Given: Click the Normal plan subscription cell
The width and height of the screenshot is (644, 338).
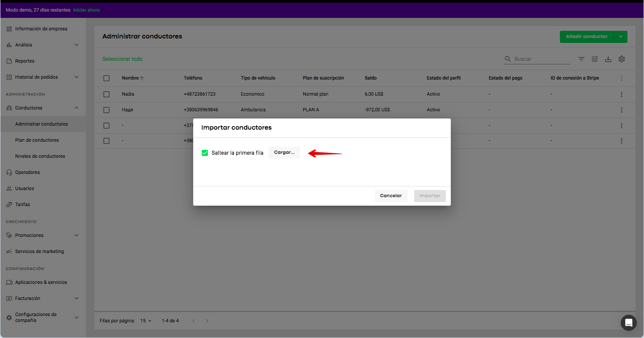Looking at the screenshot, I should pyautogui.click(x=316, y=94).
